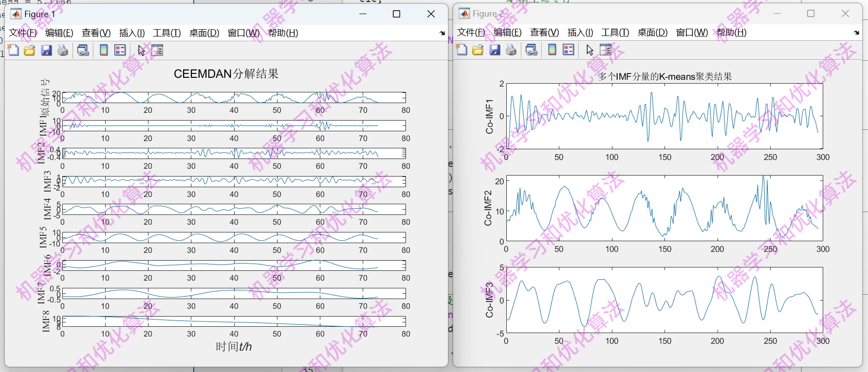Open Property Inspector icon in Figure 2
This screenshot has width=868, height=372.
pyautogui.click(x=606, y=50)
